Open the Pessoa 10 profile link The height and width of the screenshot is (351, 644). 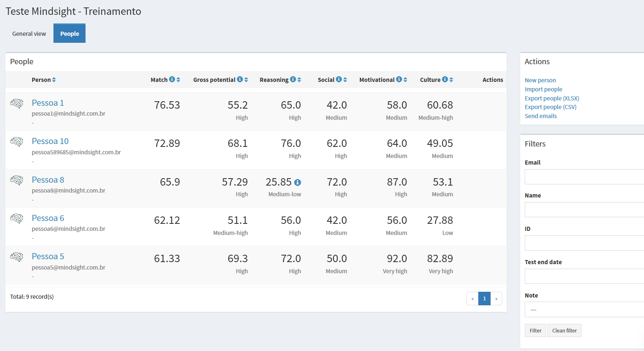tap(50, 141)
